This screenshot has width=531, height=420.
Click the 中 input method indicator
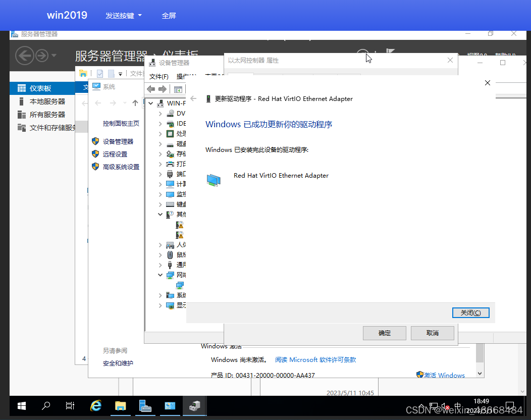click(x=457, y=406)
